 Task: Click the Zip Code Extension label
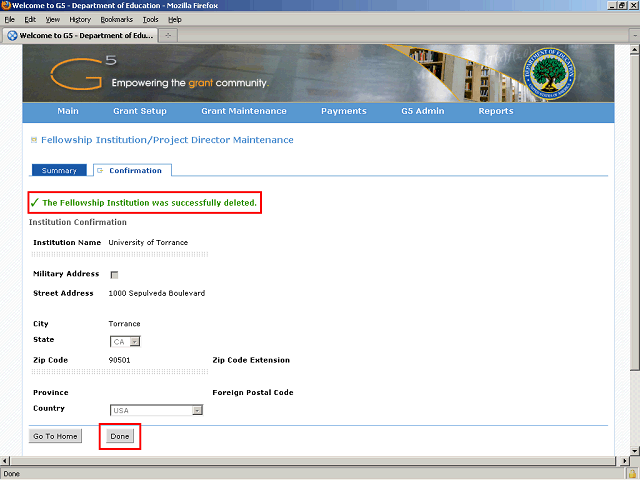tap(251, 360)
